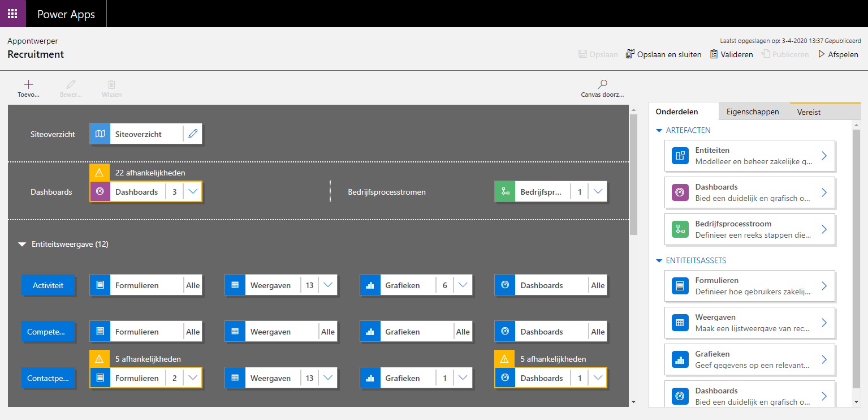
Task: Click Dashboards gauge icon in the Activiteit row
Action: (505, 285)
